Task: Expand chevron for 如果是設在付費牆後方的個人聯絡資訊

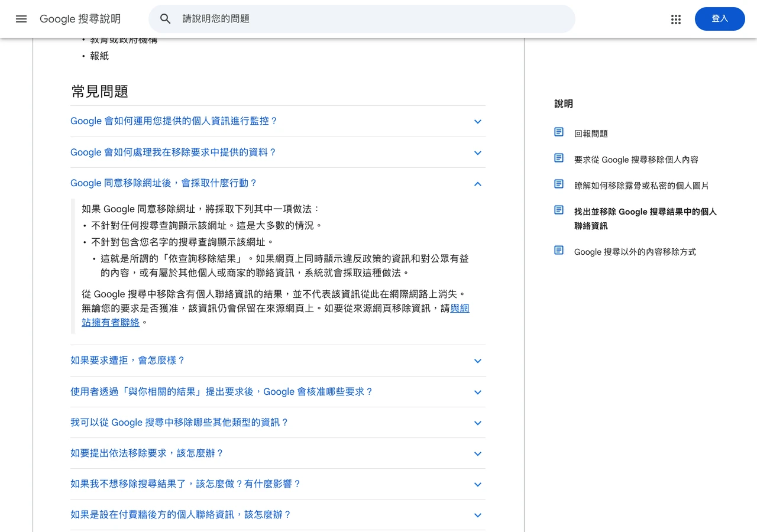Action: click(478, 515)
